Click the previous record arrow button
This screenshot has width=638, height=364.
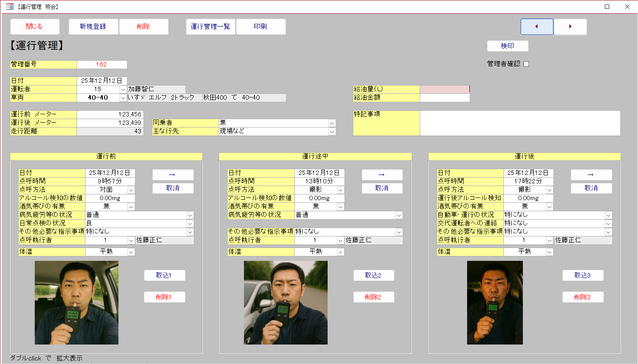tap(537, 27)
